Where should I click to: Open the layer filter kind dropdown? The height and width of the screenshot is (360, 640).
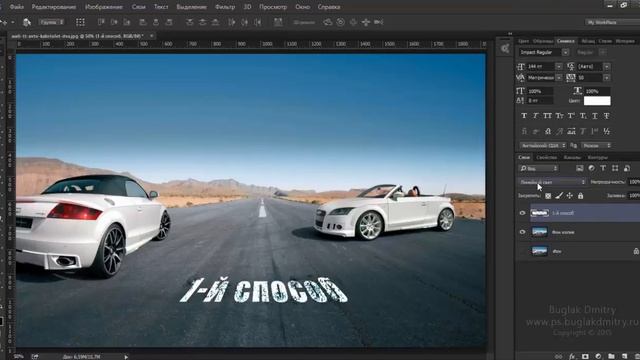pos(539,168)
